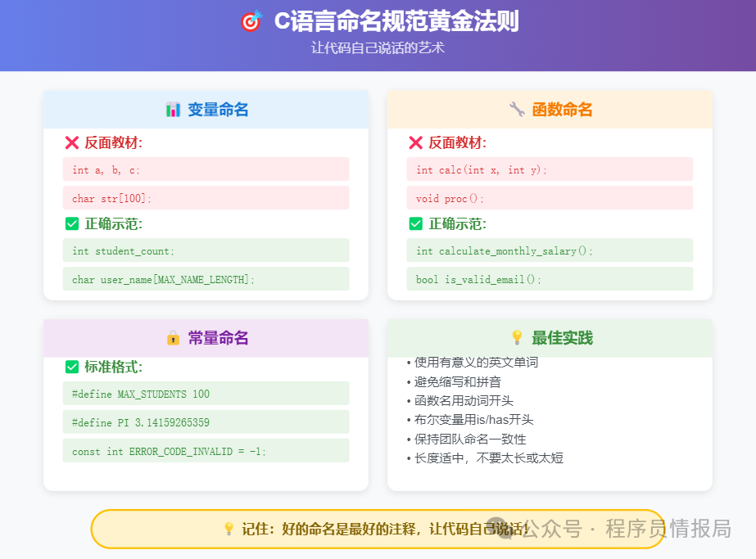The height and width of the screenshot is (559, 756).
Task: Click the bullet 保持团队命名一致性
Action: 466,439
